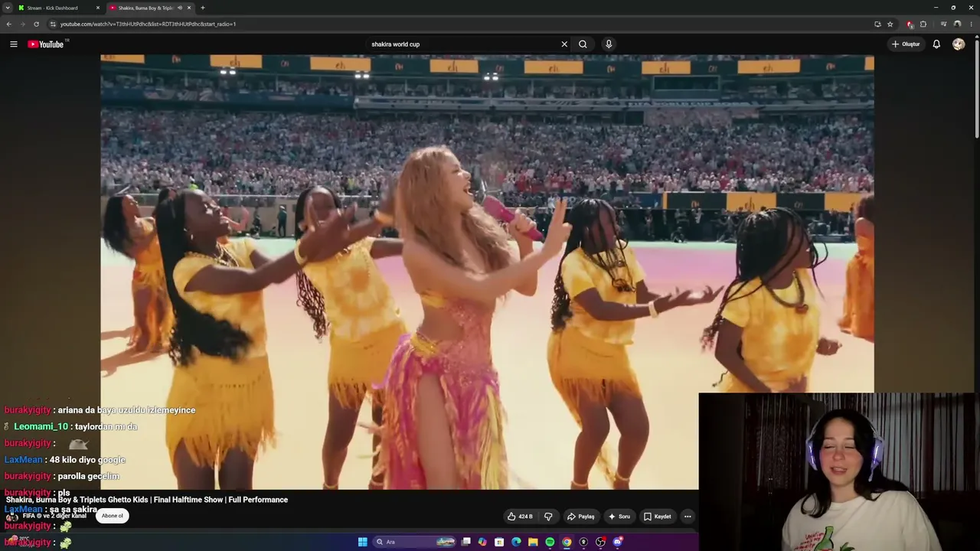Screen dimensions: 980x551
Task: Close the Kick Dashboard tab
Action: pyautogui.click(x=97, y=8)
